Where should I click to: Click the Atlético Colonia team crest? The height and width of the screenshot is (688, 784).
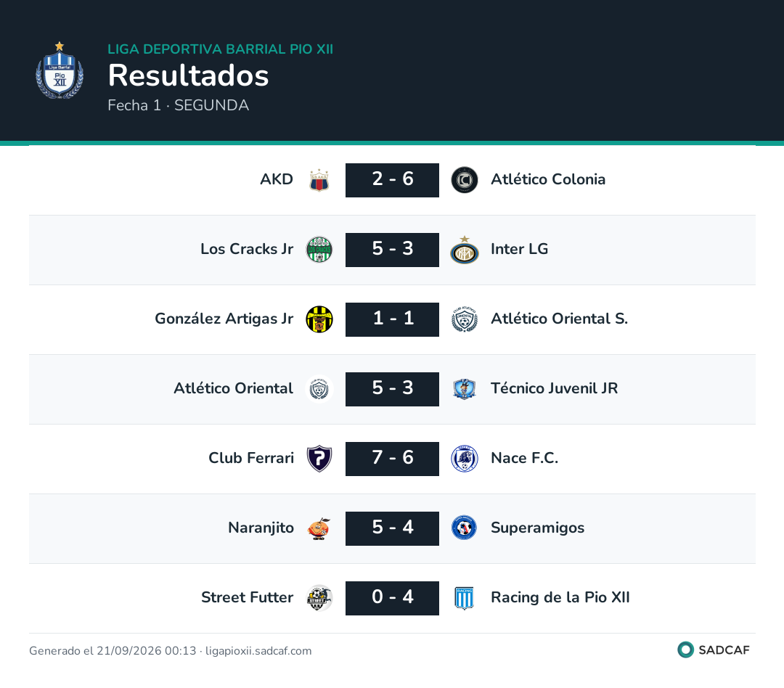[465, 180]
